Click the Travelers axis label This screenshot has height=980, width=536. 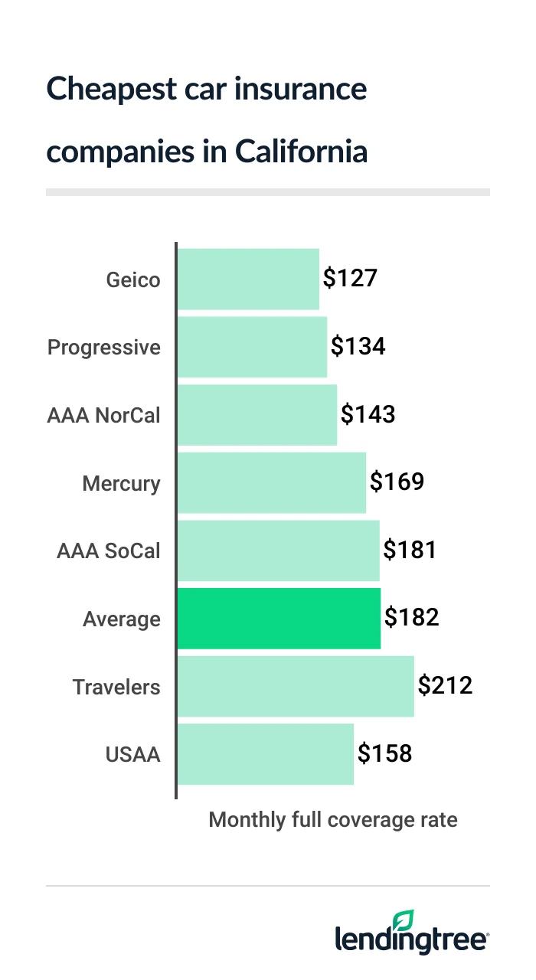(x=116, y=687)
